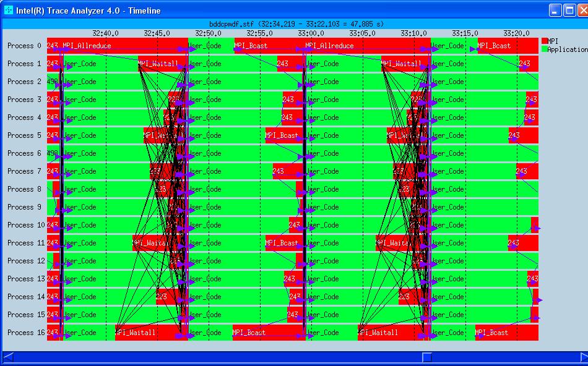Click the 32:40.0 time axis label

[105, 33]
